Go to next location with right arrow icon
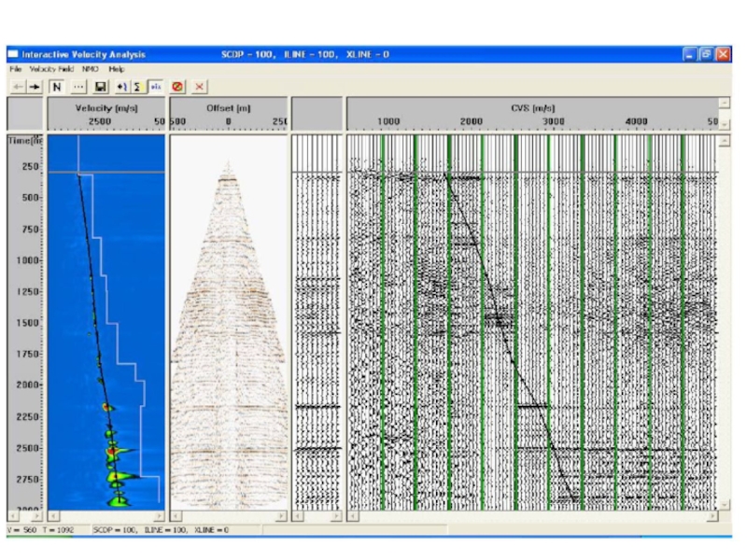 click(35, 86)
